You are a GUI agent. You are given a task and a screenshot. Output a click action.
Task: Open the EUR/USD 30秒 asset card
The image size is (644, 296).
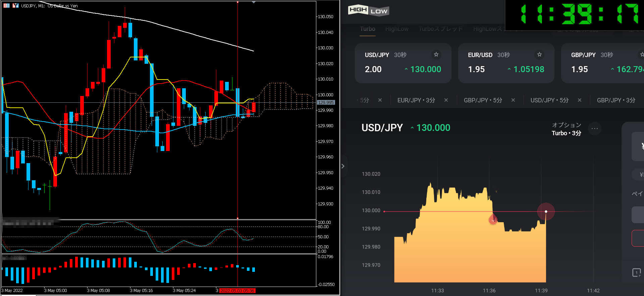(506, 63)
